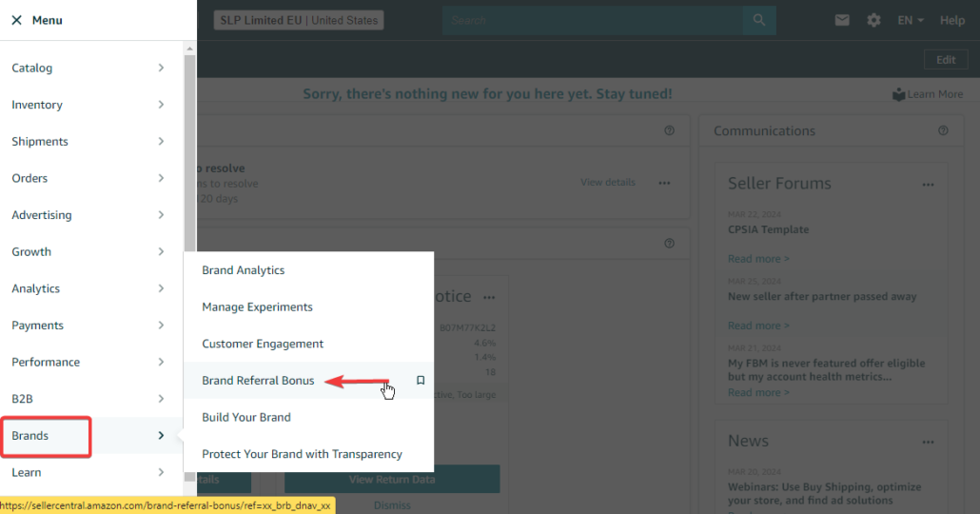Open the CPSIA Template forum post

tap(768, 229)
